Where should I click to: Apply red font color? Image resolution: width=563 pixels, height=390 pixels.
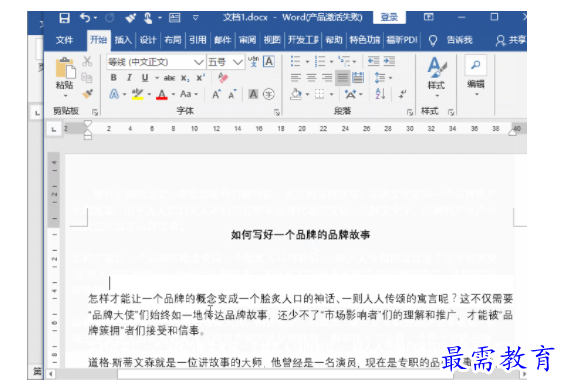pyautogui.click(x=162, y=94)
